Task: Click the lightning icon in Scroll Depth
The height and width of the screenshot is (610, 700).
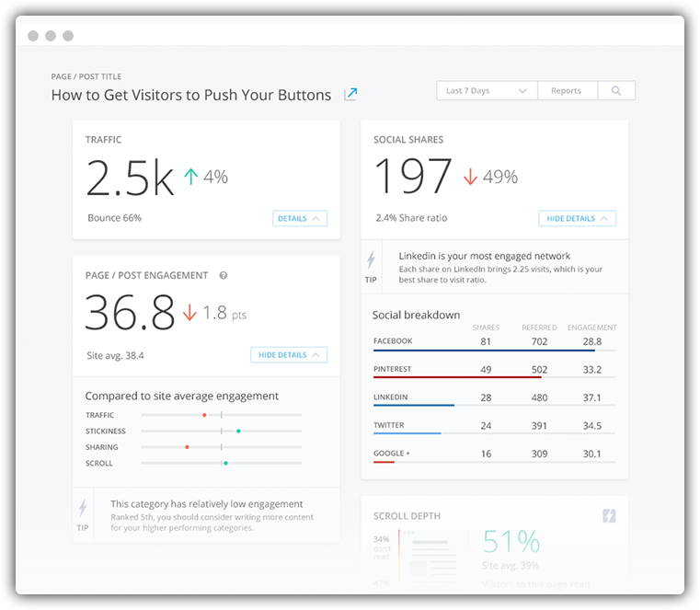Action: (x=609, y=516)
